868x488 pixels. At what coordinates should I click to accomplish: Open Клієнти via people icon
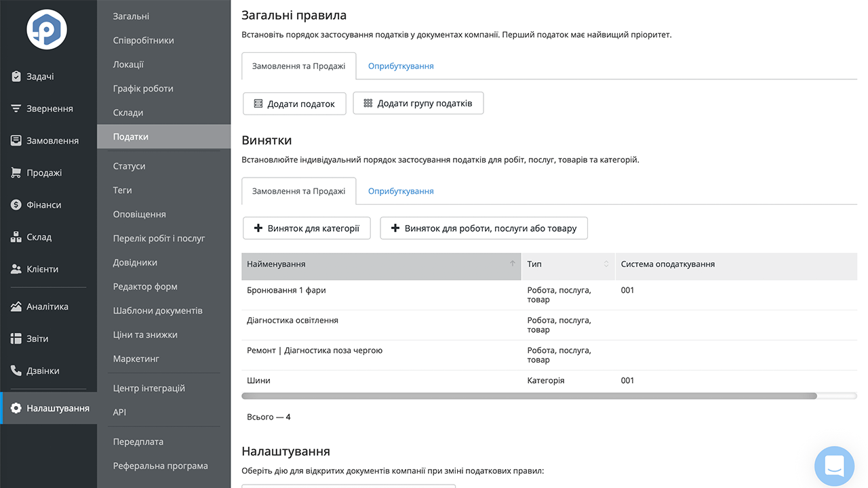pos(16,269)
